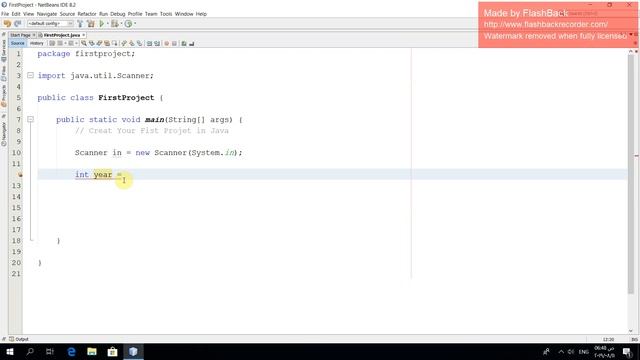Viewport: 640px width, 360px height.
Task: Switch to the FirstProject.java tab
Action: pyautogui.click(x=62, y=35)
